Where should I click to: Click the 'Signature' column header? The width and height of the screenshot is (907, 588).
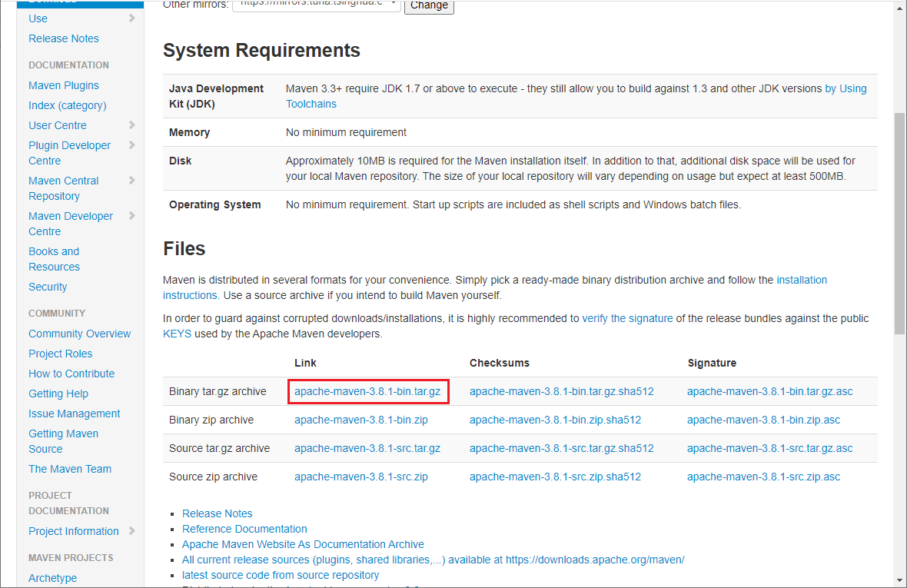click(x=712, y=363)
